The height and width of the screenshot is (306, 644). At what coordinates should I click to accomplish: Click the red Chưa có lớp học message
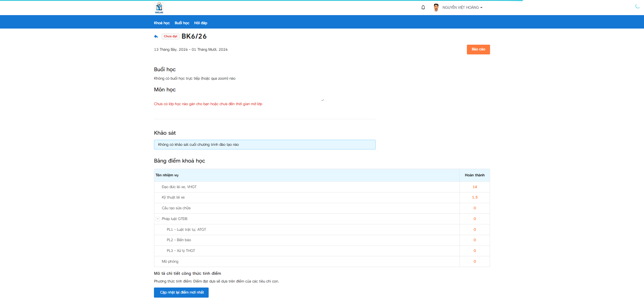click(208, 104)
